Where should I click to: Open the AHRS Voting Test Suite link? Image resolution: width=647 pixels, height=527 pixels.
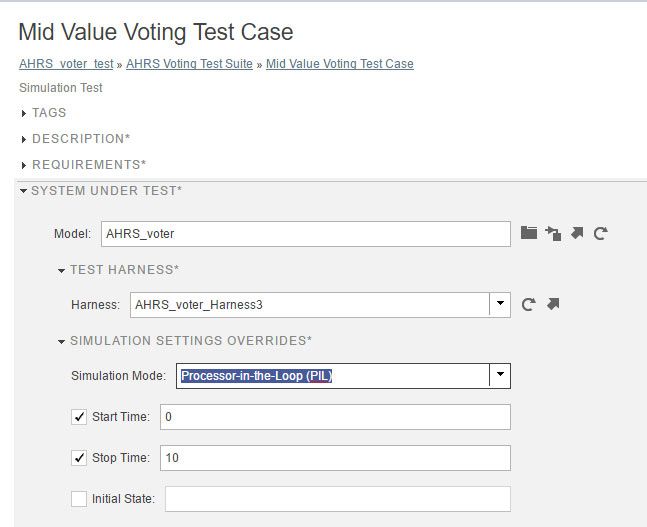tap(189, 64)
